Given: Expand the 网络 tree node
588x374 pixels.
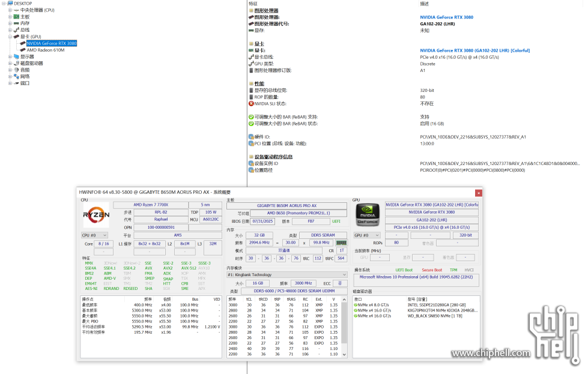Looking at the screenshot, I should pyautogui.click(x=10, y=76).
